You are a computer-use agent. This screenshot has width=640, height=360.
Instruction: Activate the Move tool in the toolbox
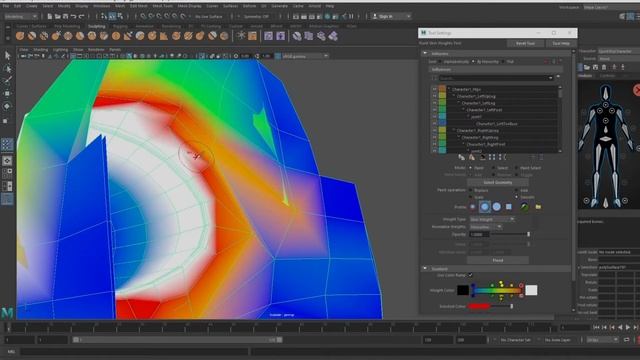(x=7, y=93)
